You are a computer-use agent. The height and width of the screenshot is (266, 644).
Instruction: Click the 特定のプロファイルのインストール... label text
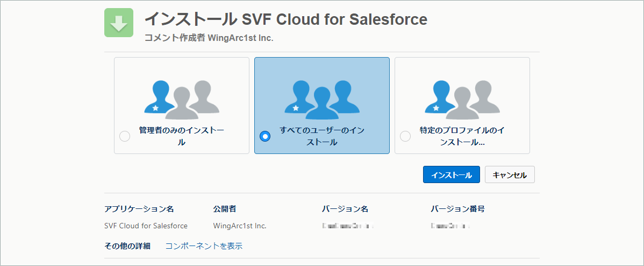click(462, 136)
